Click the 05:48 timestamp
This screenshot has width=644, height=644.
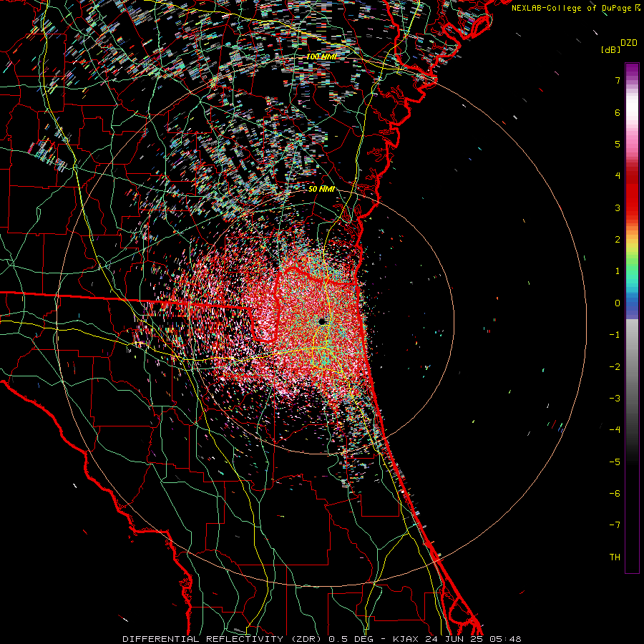tap(505, 639)
